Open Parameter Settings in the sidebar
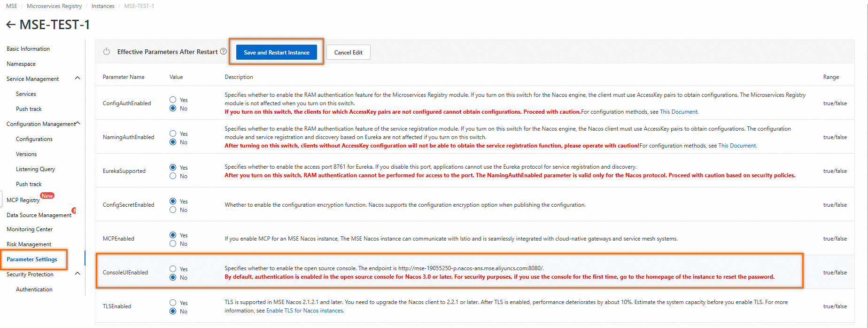 [32, 259]
